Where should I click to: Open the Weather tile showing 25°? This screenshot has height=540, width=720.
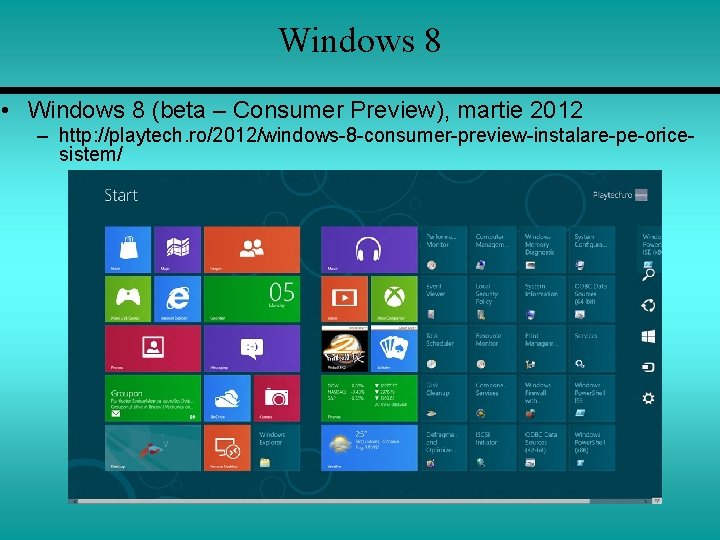click(x=369, y=448)
